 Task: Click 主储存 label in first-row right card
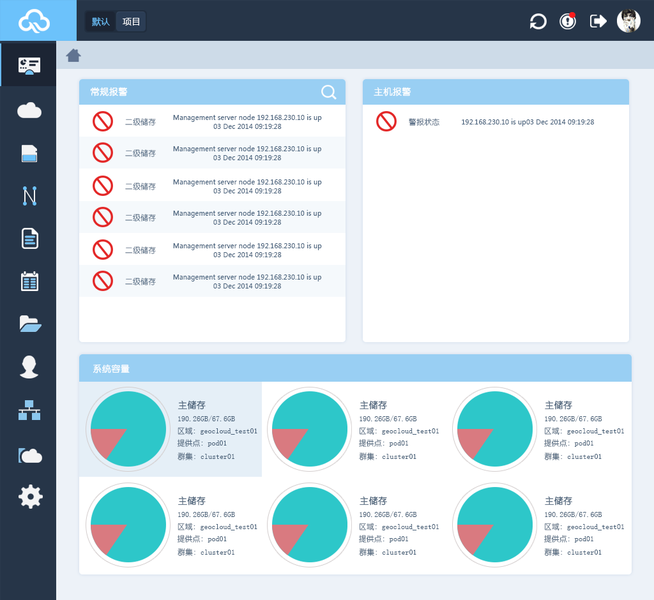click(x=558, y=405)
